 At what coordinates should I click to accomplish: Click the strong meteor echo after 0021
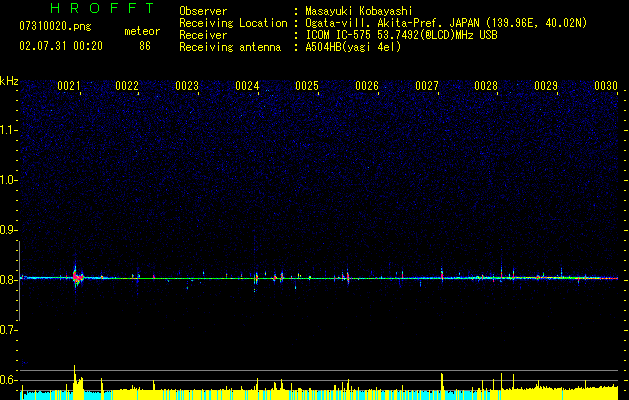pyautogui.click(x=77, y=277)
